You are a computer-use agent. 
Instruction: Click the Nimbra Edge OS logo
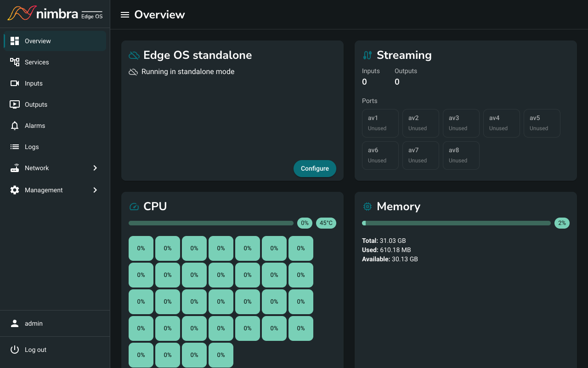[55, 14]
